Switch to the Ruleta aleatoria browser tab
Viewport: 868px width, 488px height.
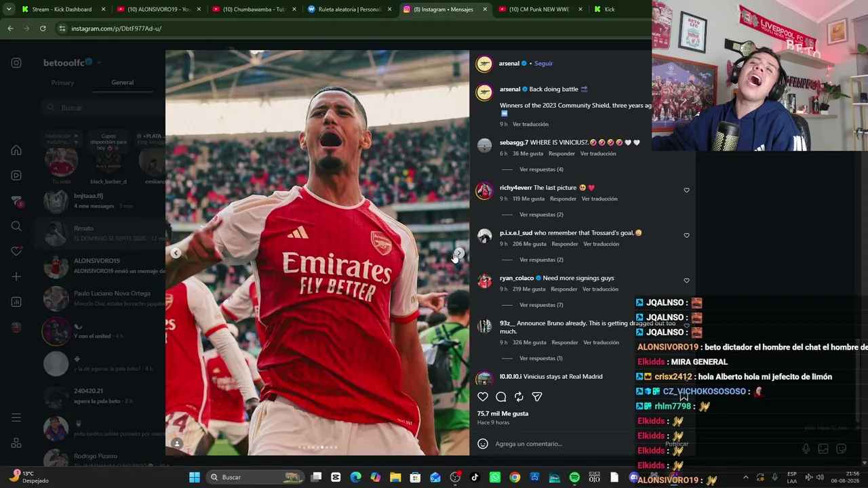point(348,9)
